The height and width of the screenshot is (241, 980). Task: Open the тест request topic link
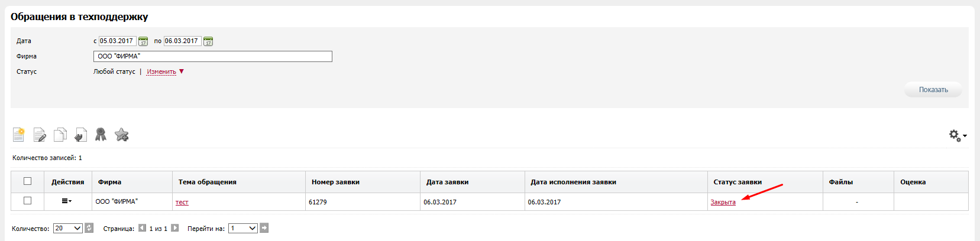(x=182, y=202)
